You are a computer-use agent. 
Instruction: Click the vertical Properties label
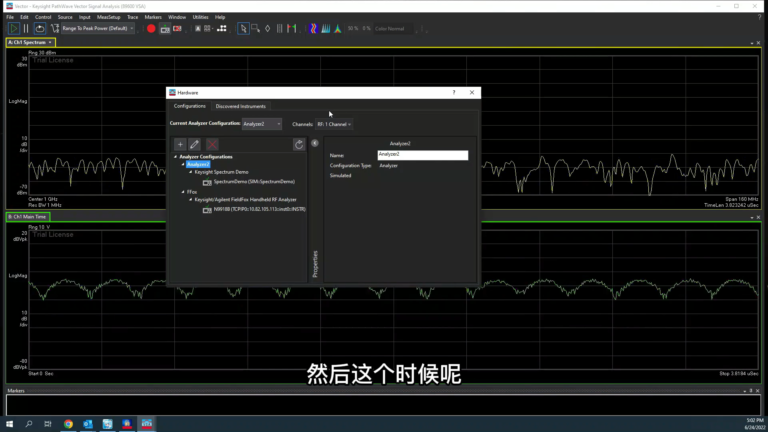(315, 264)
